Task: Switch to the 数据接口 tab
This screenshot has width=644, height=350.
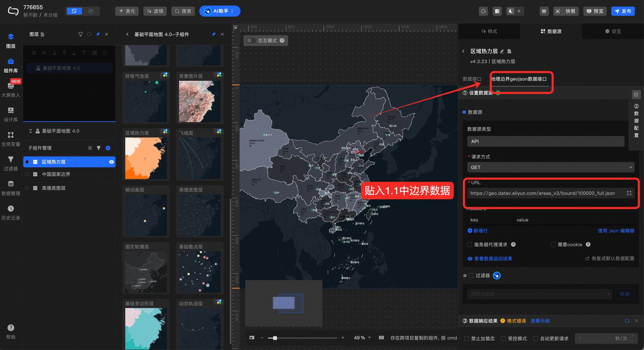Action: (x=472, y=79)
